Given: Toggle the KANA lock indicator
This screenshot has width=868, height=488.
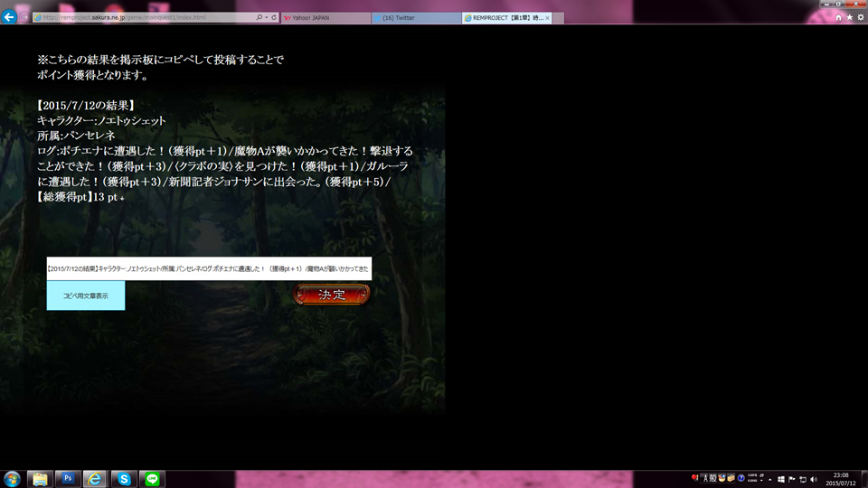Looking at the screenshot, I should [x=752, y=481].
